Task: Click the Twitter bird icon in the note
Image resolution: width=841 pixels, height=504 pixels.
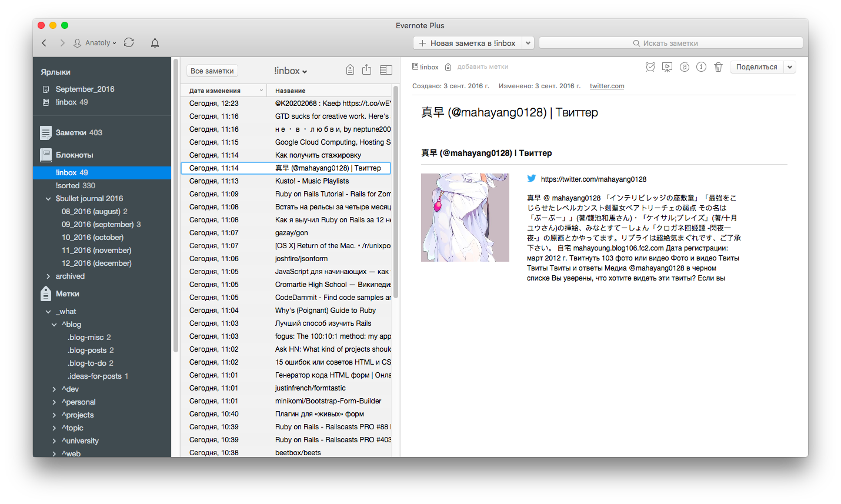Action: tap(532, 178)
